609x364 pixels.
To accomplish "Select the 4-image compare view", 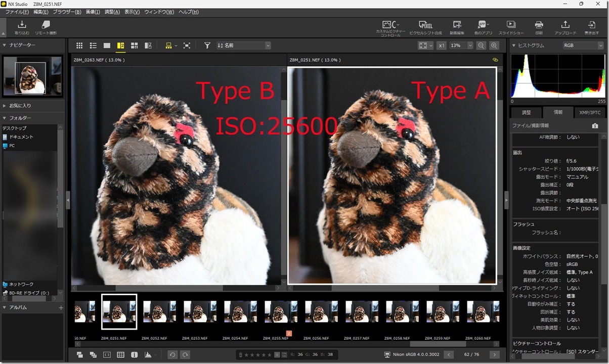I will coord(134,45).
